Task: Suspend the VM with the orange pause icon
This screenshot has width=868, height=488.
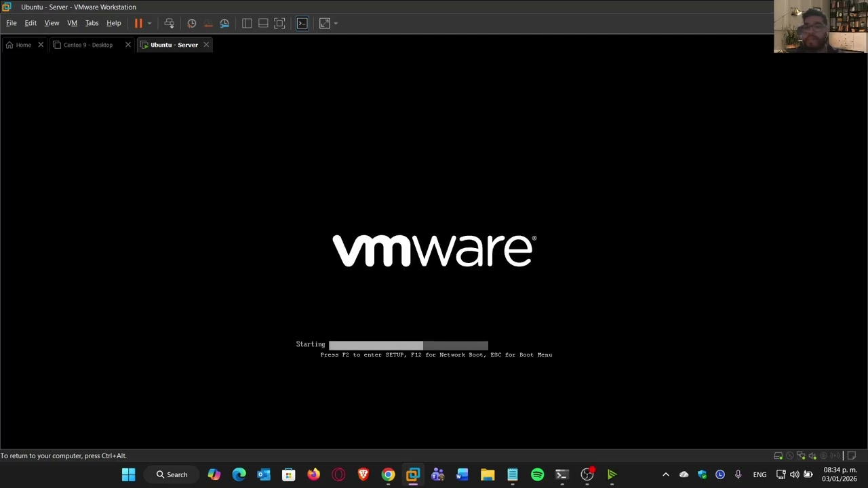Action: pos(138,23)
